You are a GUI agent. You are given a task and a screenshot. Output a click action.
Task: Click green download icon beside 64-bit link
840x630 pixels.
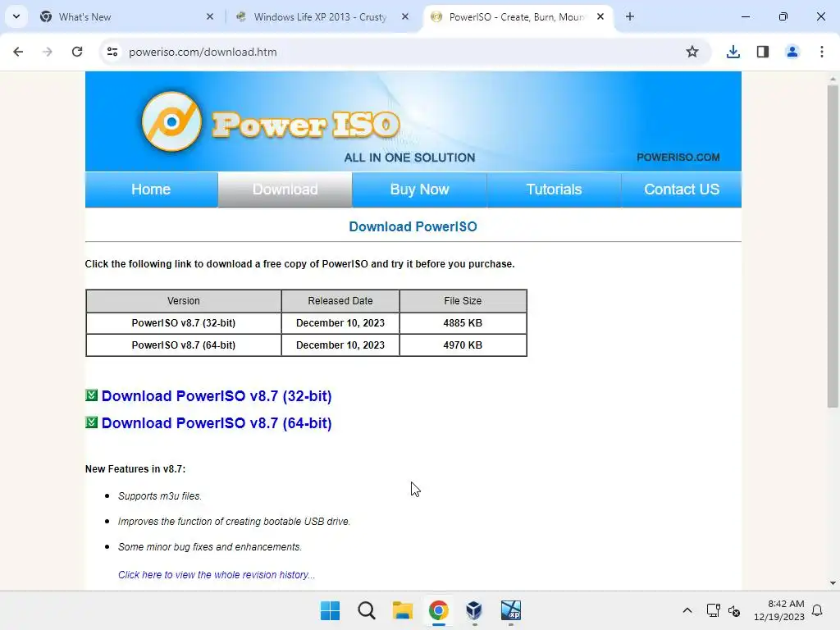[92, 422]
